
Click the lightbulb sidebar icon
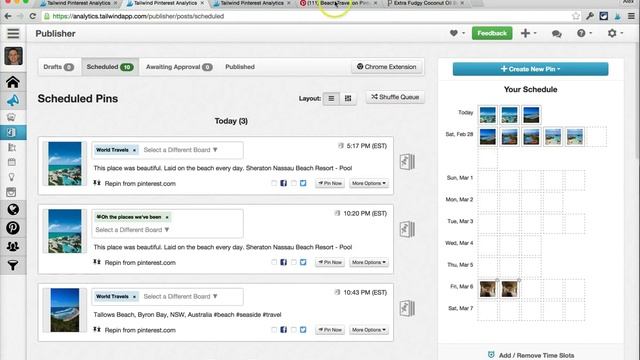[x=12, y=177]
